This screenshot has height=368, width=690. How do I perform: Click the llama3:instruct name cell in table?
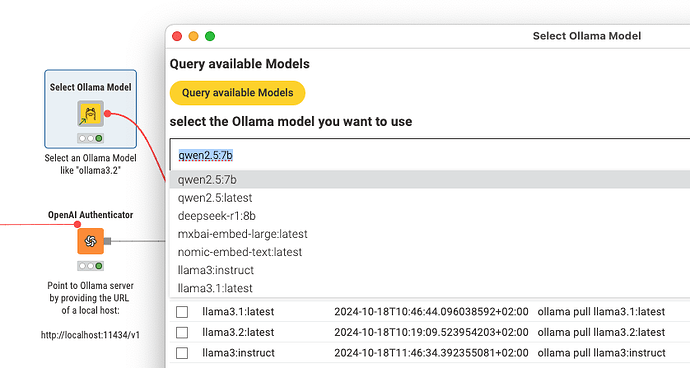coord(239,353)
